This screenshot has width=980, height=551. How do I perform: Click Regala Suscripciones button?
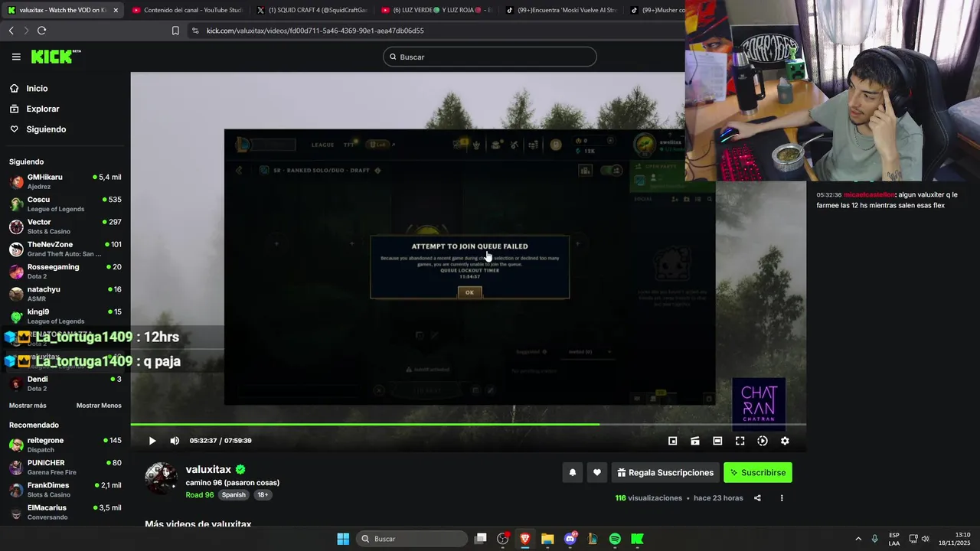tap(665, 473)
